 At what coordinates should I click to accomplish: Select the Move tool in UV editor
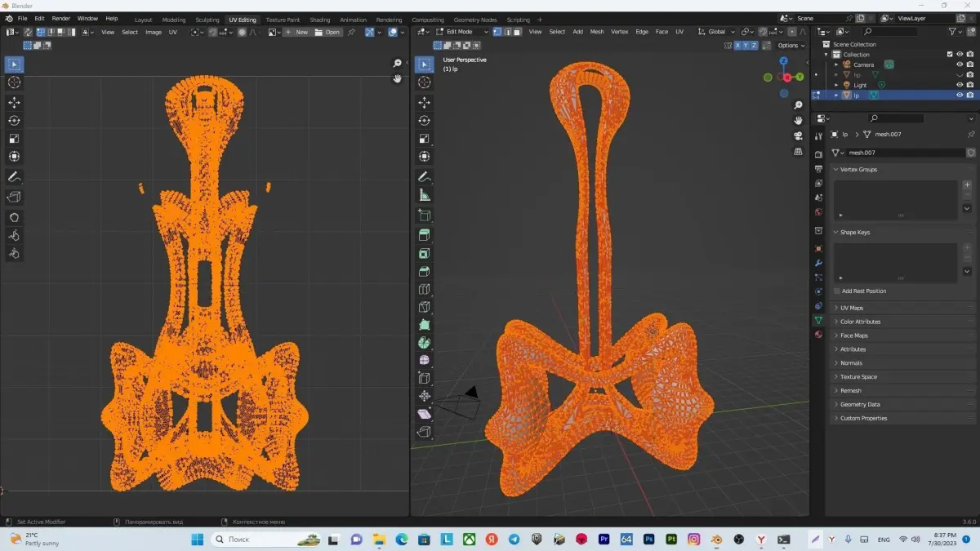click(14, 102)
